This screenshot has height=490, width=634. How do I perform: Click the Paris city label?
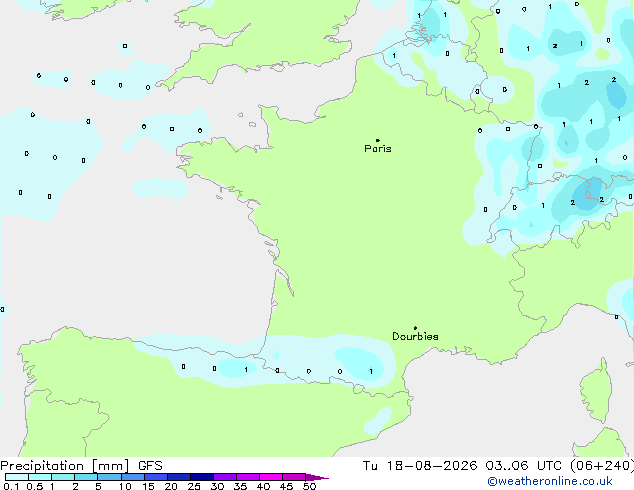(378, 149)
